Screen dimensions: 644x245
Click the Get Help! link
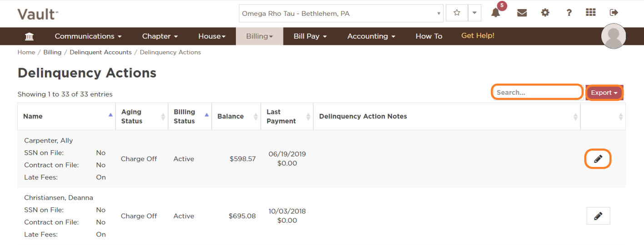tap(478, 36)
